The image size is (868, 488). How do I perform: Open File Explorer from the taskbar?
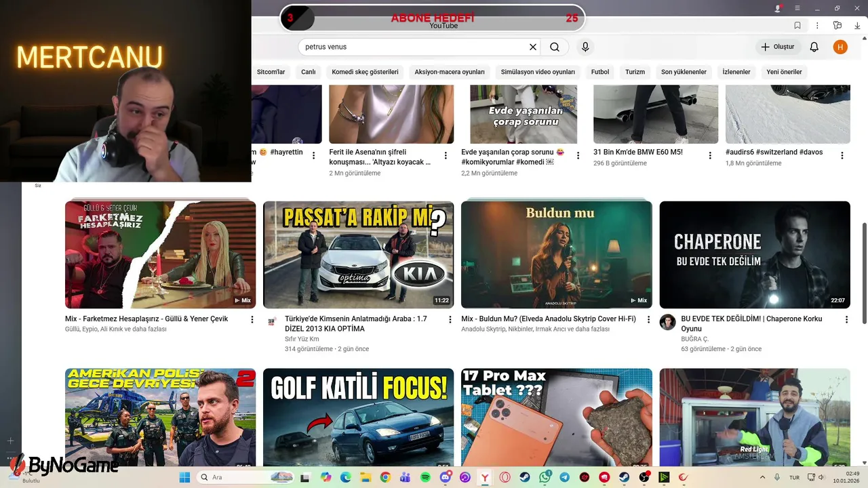click(x=366, y=477)
